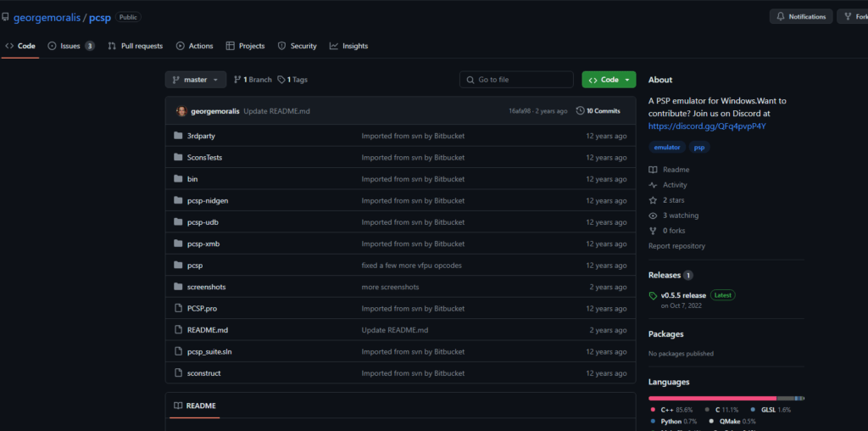Open the v0.5.5 release link
The width and height of the screenshot is (868, 431).
[x=683, y=296]
